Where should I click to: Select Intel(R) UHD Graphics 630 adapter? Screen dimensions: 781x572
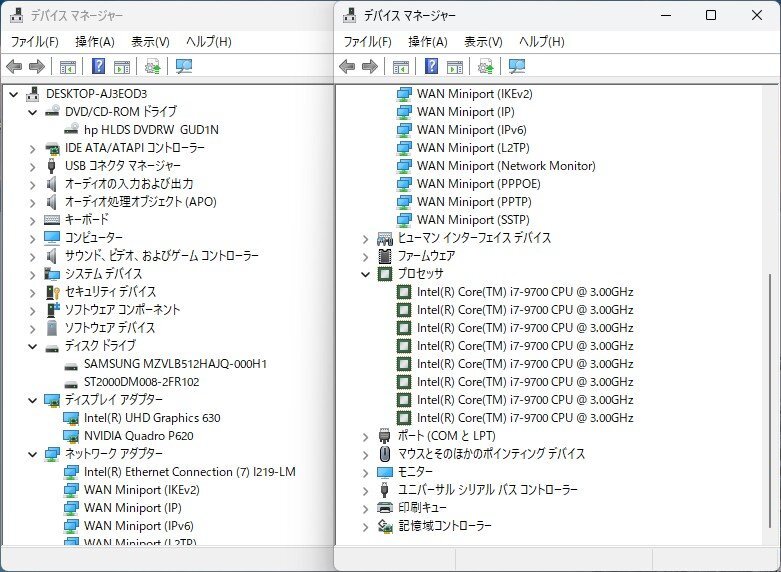152,418
